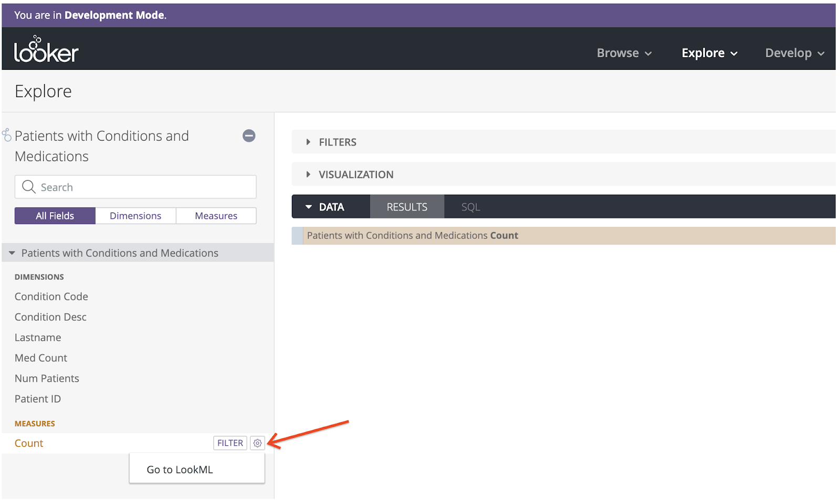Open the Develop dropdown menu
This screenshot has width=840, height=504.
[794, 53]
